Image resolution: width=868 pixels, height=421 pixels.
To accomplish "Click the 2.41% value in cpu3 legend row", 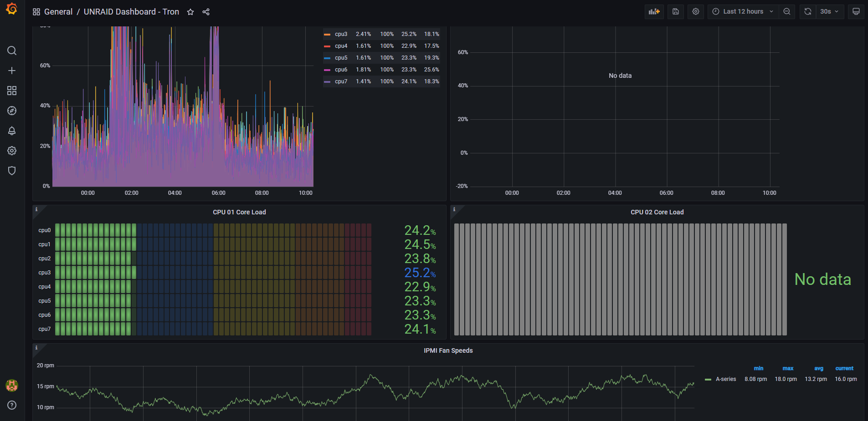I will (364, 34).
